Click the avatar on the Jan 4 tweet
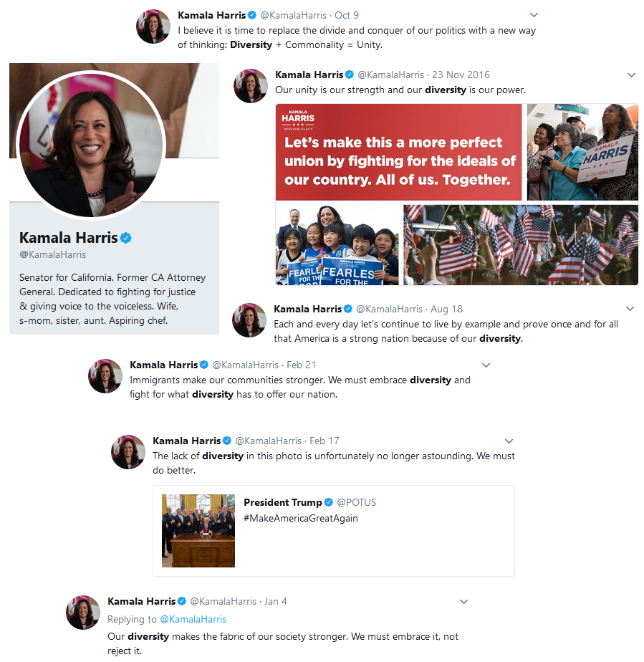 (x=83, y=613)
